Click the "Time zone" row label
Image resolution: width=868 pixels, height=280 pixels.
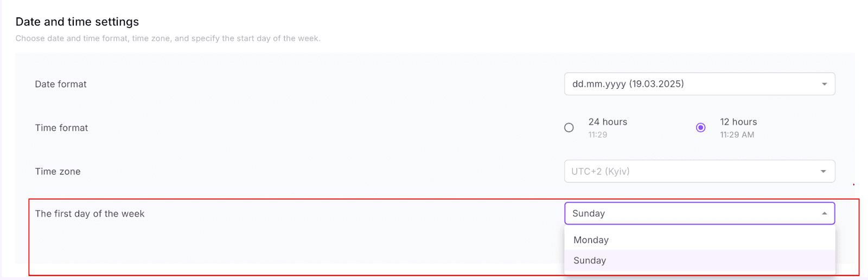click(58, 172)
